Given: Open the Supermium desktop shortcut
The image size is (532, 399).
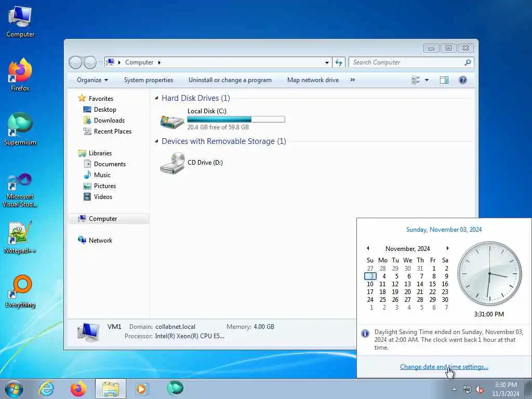Looking at the screenshot, I should point(20,129).
